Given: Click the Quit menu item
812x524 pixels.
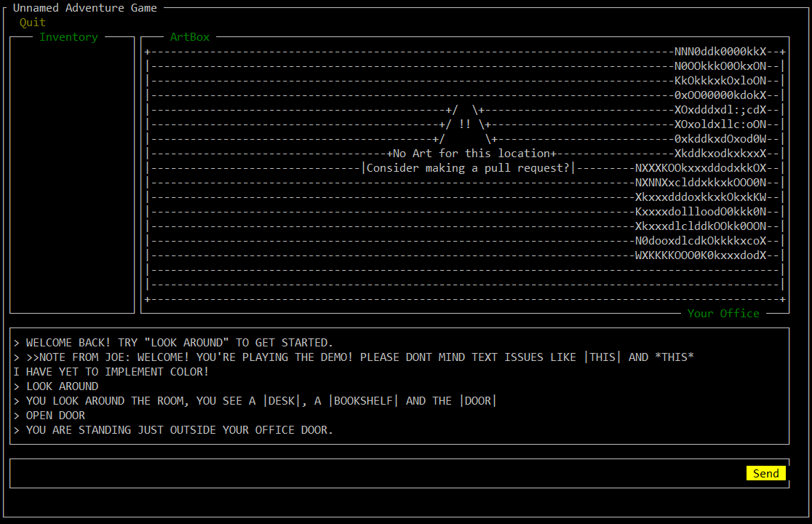Looking at the screenshot, I should (x=33, y=23).
